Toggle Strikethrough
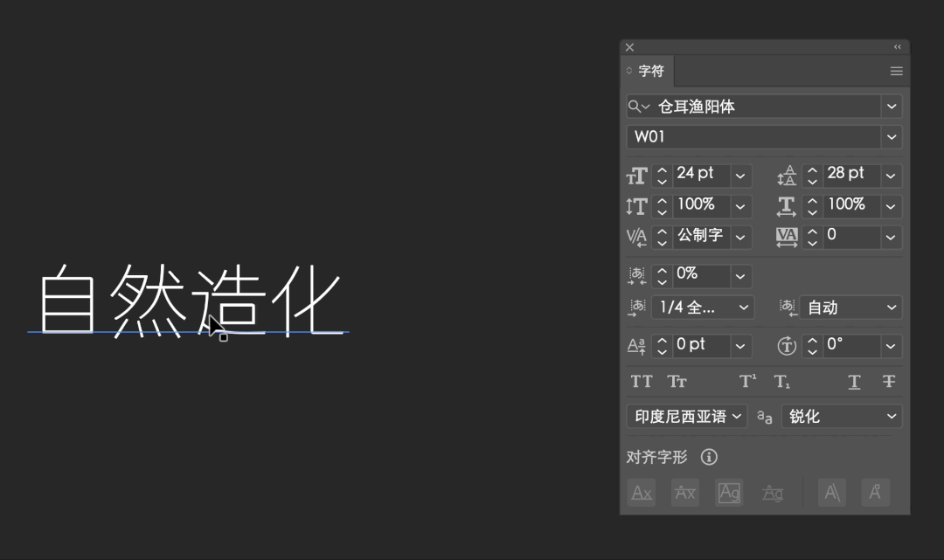The width and height of the screenshot is (944, 560). [x=889, y=382]
